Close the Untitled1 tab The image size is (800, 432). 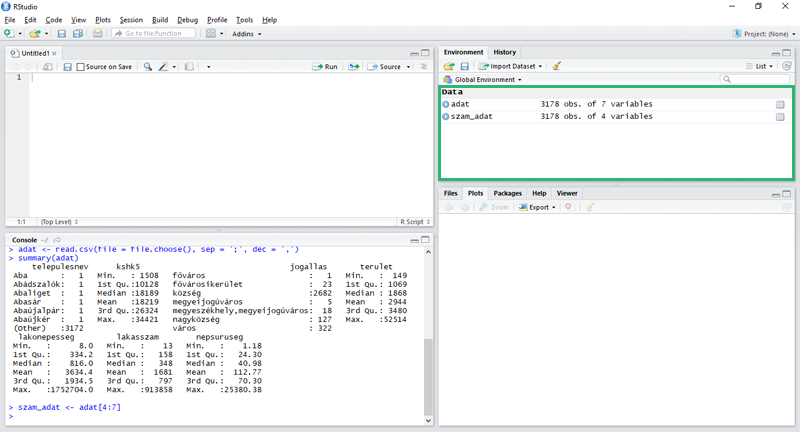(54, 54)
